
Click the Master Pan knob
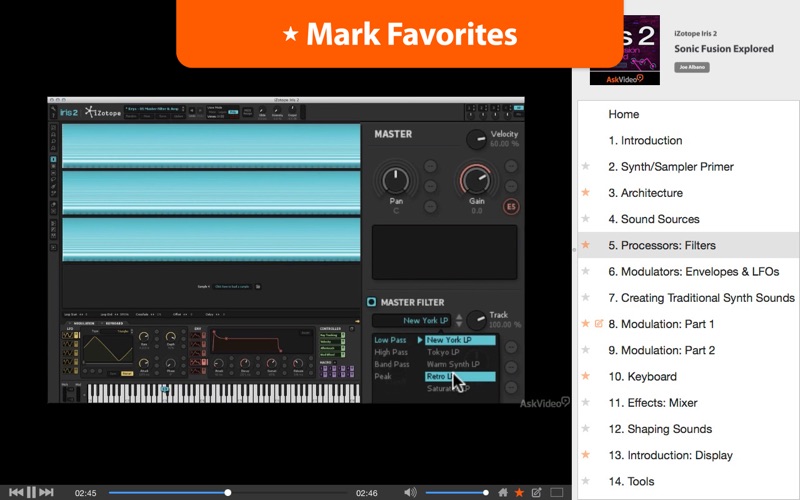pyautogui.click(x=396, y=180)
